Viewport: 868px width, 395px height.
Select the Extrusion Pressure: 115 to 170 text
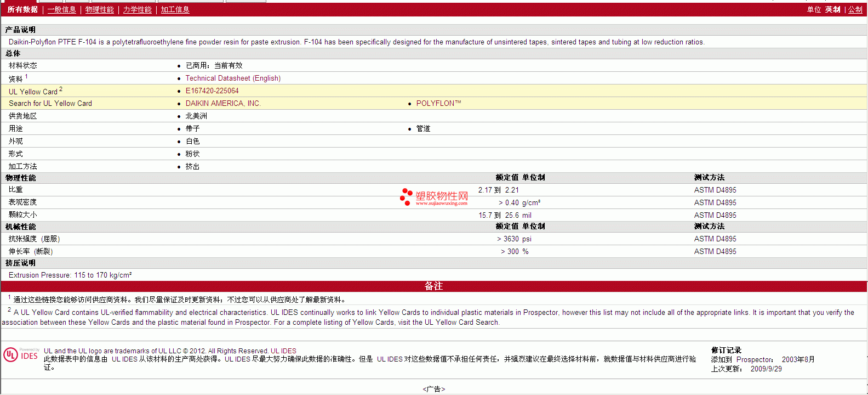tap(70, 275)
